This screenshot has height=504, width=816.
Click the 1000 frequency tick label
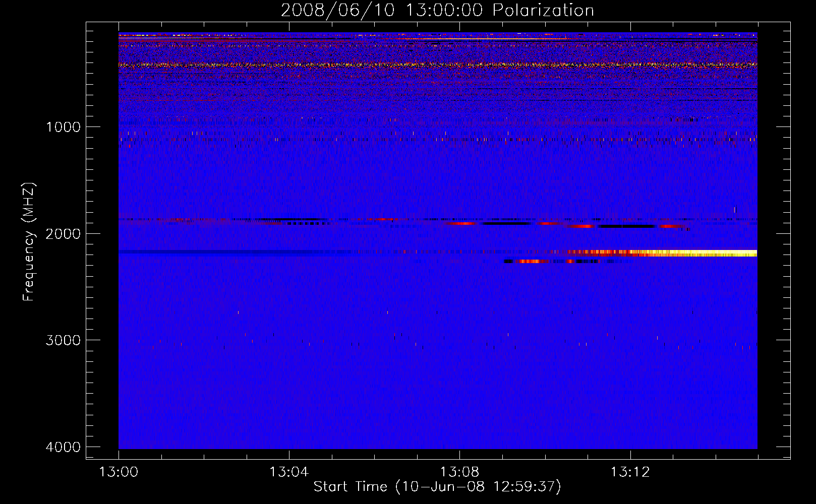(63, 127)
